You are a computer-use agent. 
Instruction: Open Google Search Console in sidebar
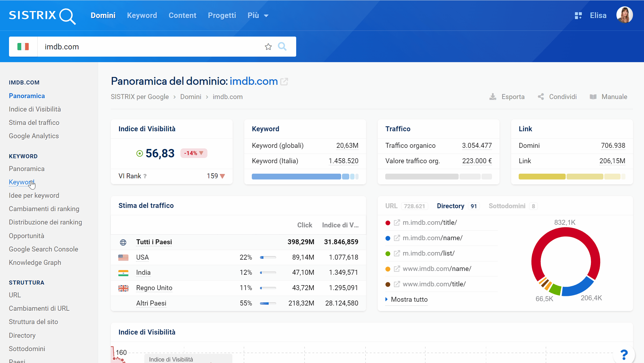click(44, 249)
